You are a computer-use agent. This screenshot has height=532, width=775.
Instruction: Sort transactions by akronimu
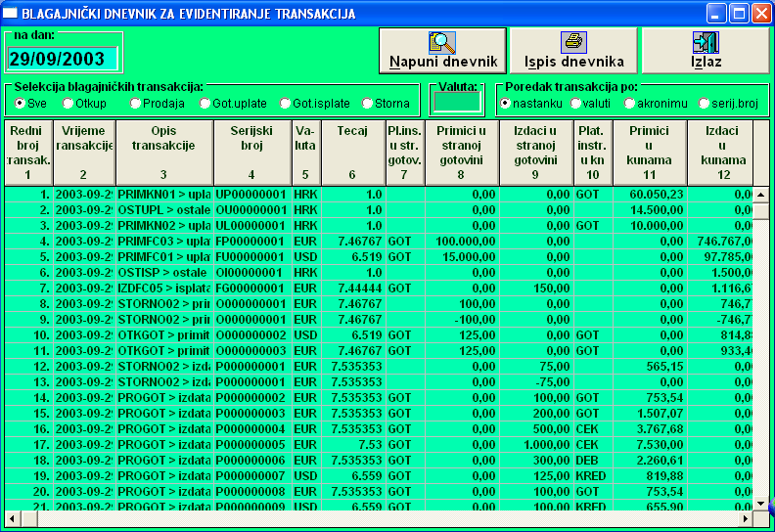pyautogui.click(x=629, y=103)
